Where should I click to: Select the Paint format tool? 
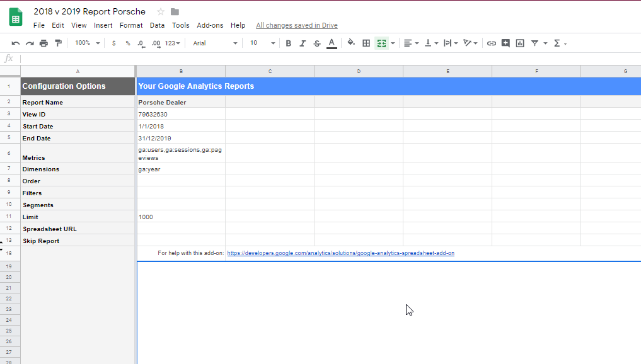tap(57, 43)
